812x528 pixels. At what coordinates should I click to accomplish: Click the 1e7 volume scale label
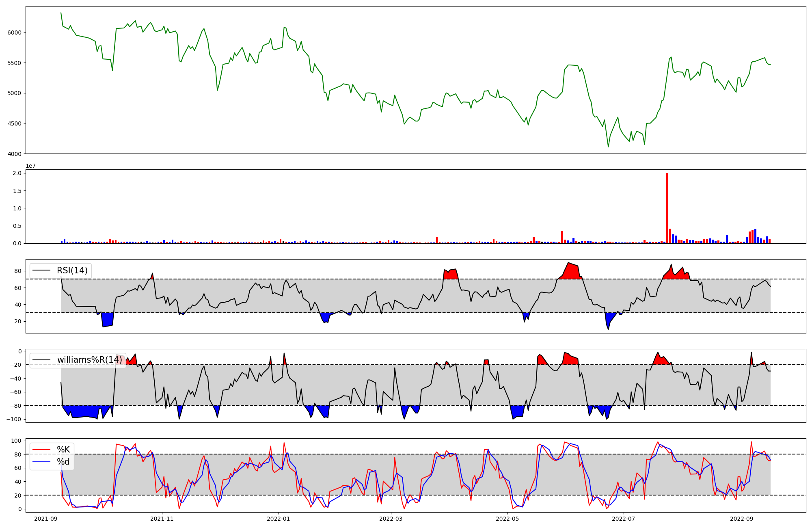pos(30,166)
